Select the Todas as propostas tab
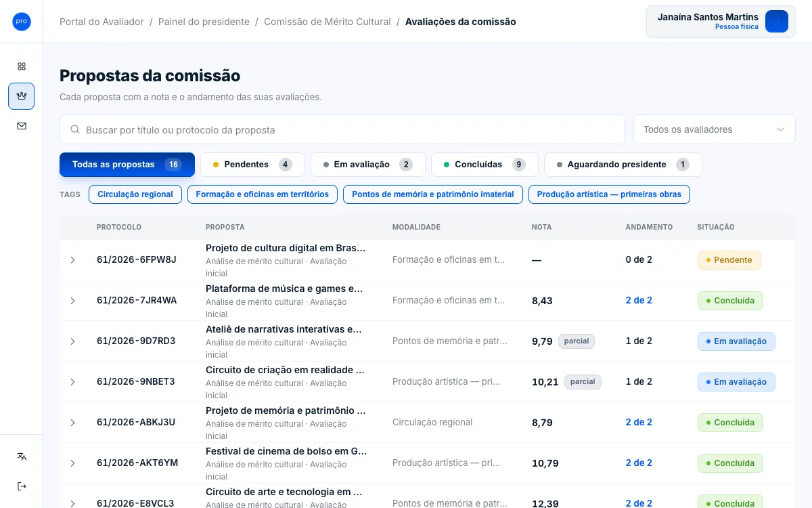812x508 pixels. click(127, 165)
